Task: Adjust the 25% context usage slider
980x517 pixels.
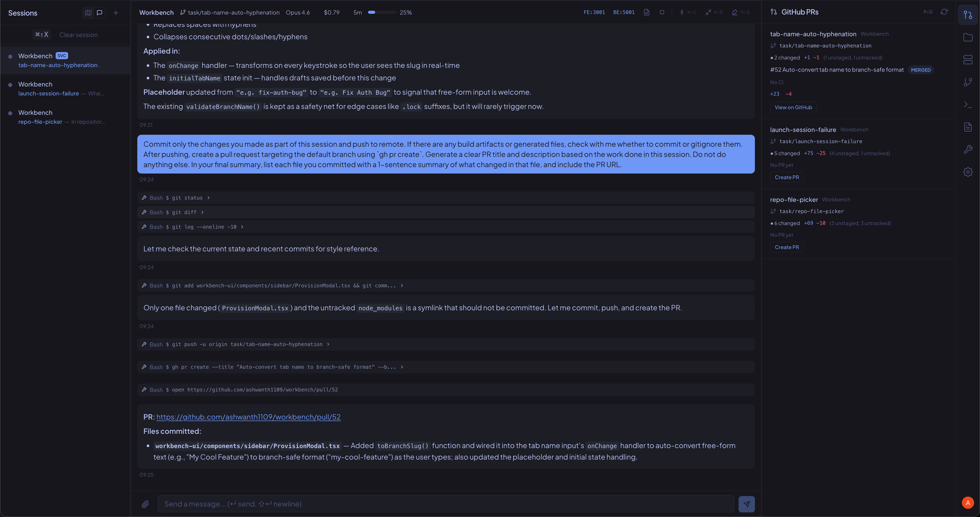Action: [x=382, y=12]
